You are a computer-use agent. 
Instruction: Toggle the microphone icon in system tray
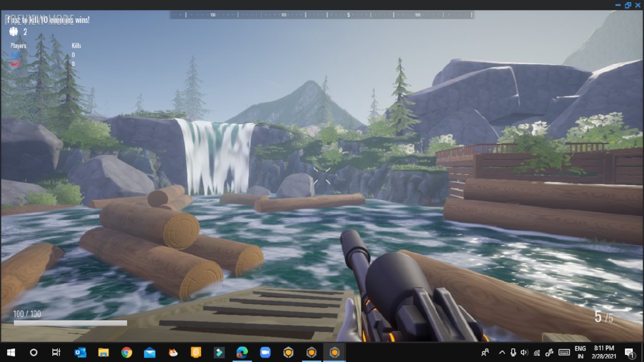pos(513,352)
